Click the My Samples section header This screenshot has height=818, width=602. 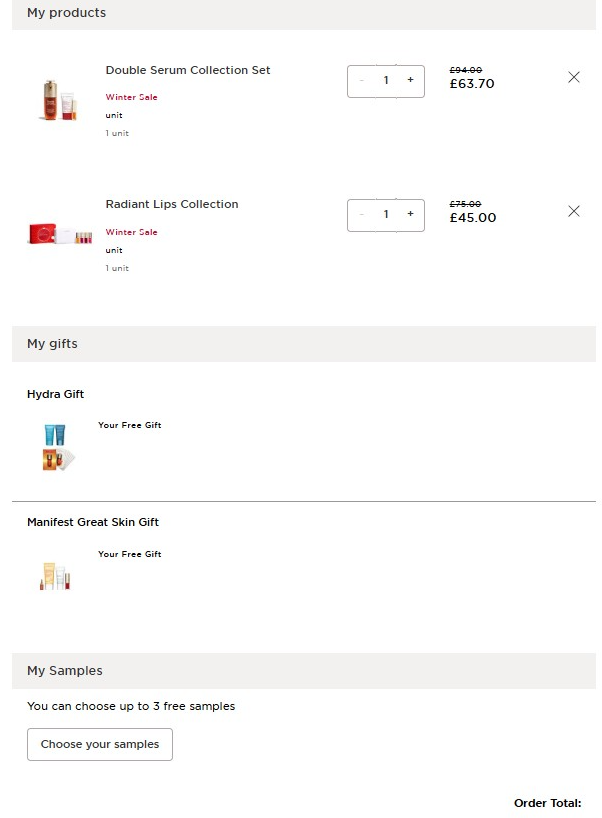pos(65,671)
